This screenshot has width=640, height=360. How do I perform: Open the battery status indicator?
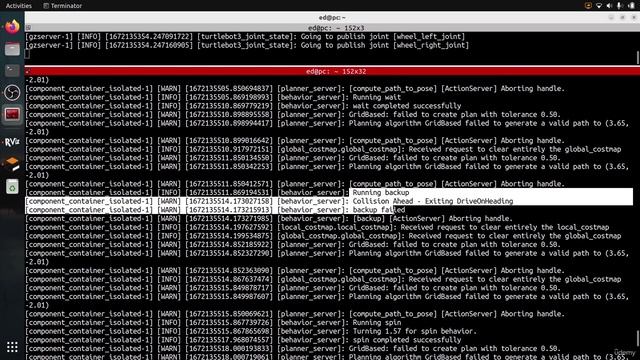tap(631, 5)
